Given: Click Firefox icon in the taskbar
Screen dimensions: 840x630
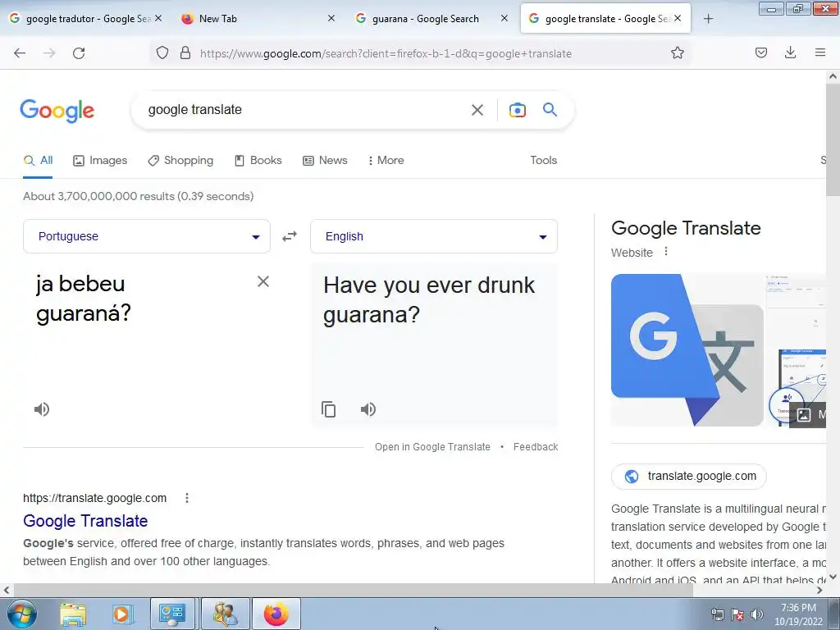Looking at the screenshot, I should [x=276, y=614].
